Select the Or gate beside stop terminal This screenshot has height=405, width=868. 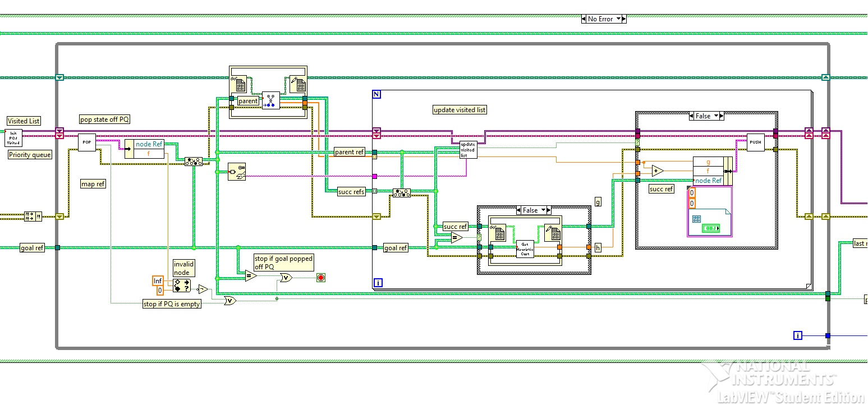(286, 278)
